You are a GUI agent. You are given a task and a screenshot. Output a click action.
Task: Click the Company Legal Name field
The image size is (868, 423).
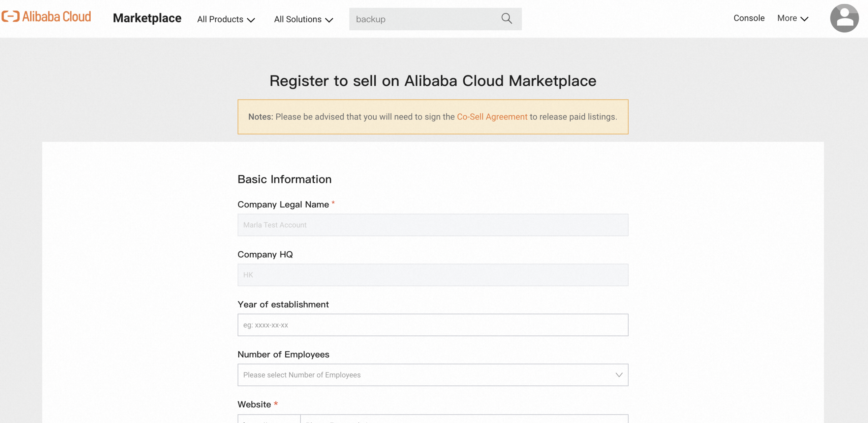click(433, 225)
